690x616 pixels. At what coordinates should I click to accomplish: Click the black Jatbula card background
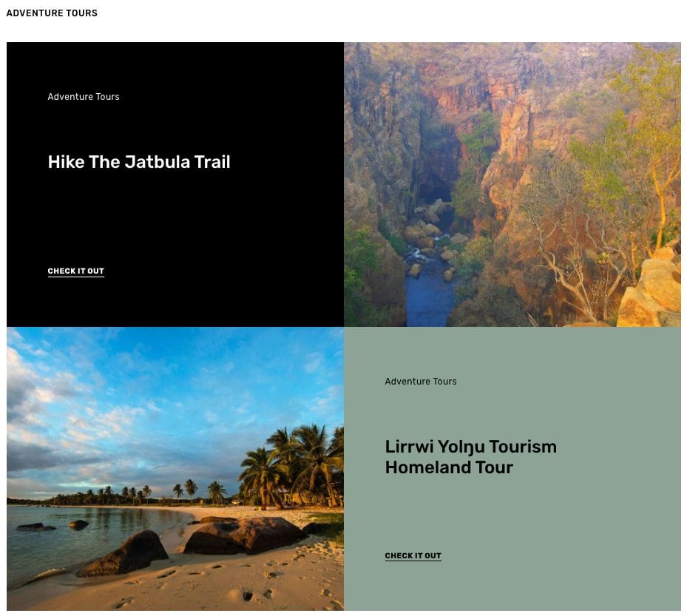[175, 211]
